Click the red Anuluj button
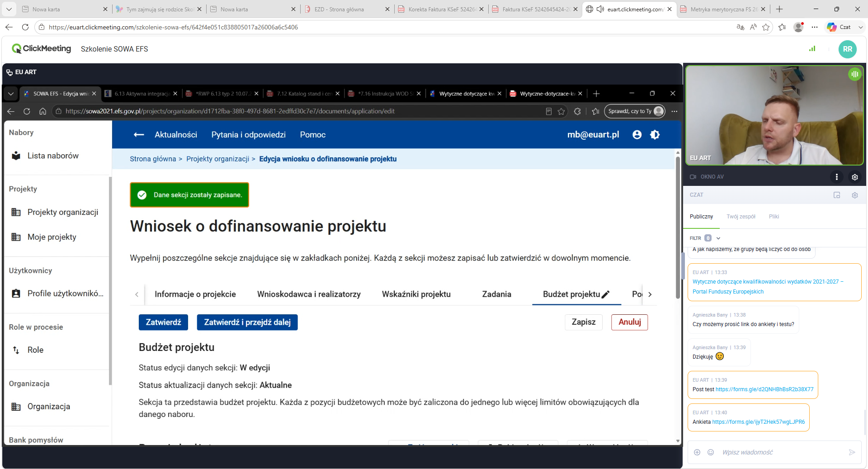Viewport: 868px width, 469px height. click(x=630, y=322)
